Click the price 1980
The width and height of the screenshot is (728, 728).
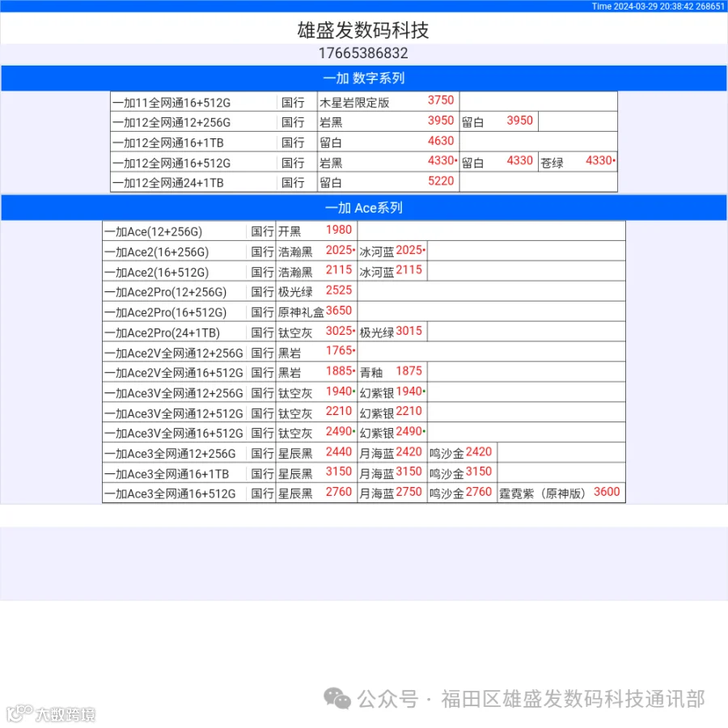(x=338, y=230)
